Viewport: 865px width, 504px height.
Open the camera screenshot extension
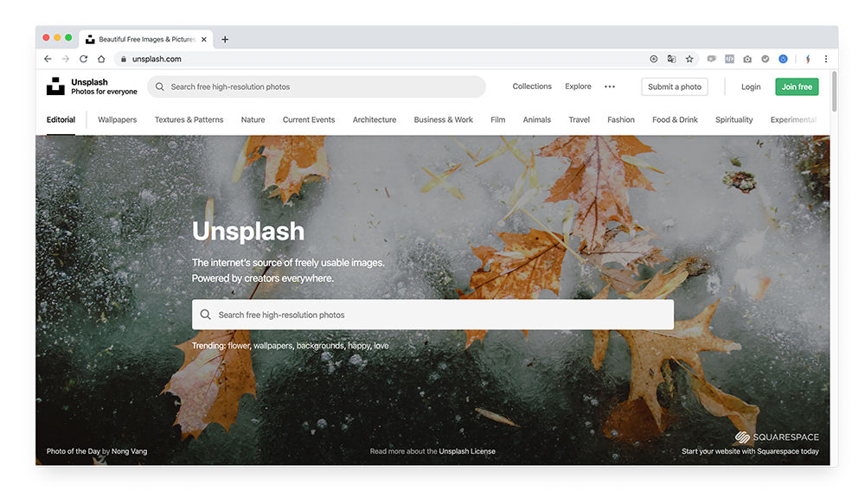point(747,59)
